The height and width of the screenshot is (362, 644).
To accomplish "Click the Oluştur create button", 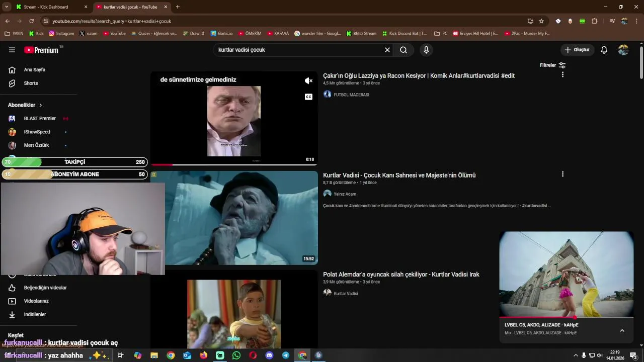I will pyautogui.click(x=577, y=50).
